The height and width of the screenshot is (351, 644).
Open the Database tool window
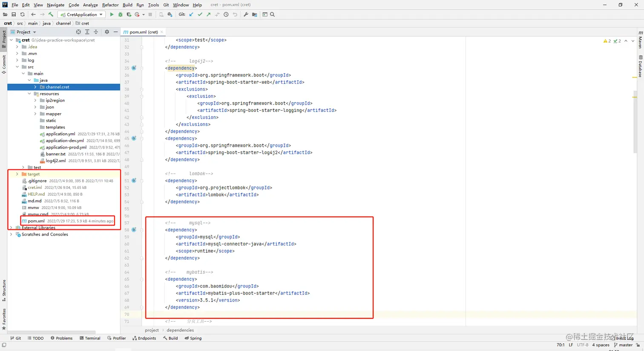point(641,66)
